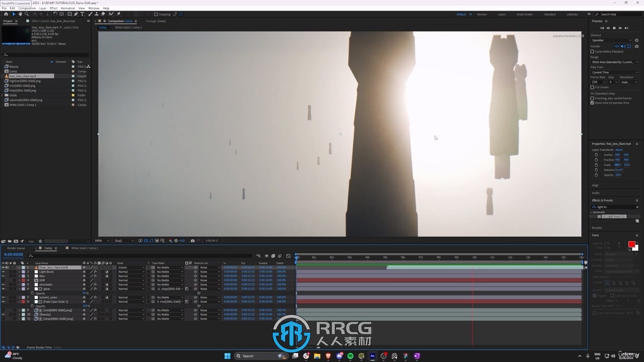Select the Brush tool
This screenshot has height=362, width=644.
(90, 14)
